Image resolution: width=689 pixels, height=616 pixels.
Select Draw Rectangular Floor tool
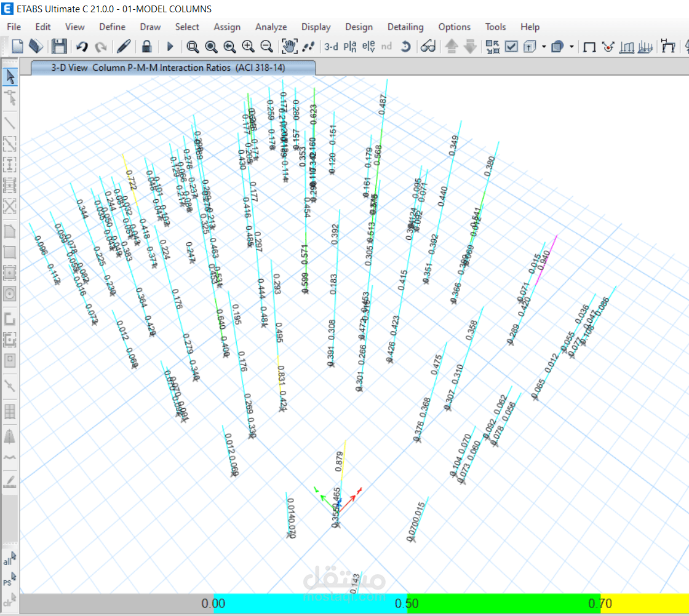10,252
